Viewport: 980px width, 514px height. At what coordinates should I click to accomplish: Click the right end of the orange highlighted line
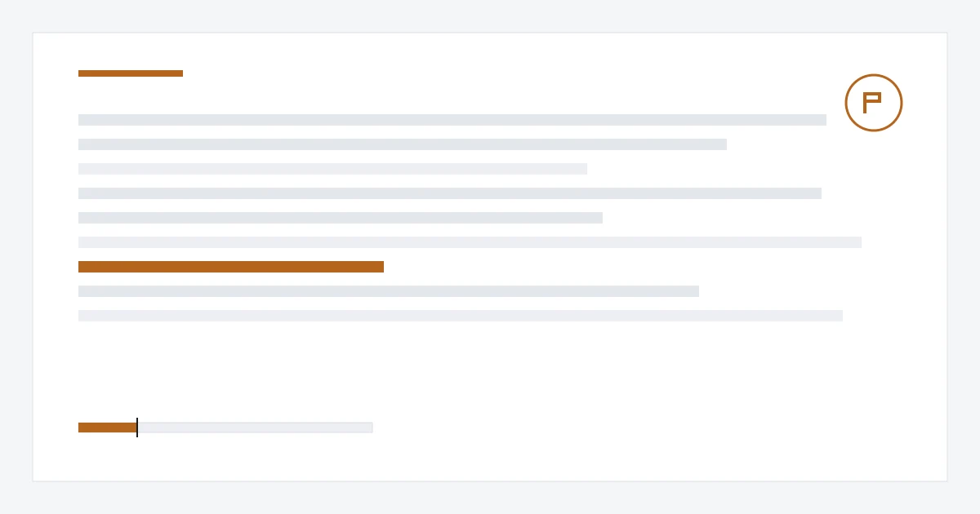point(381,267)
